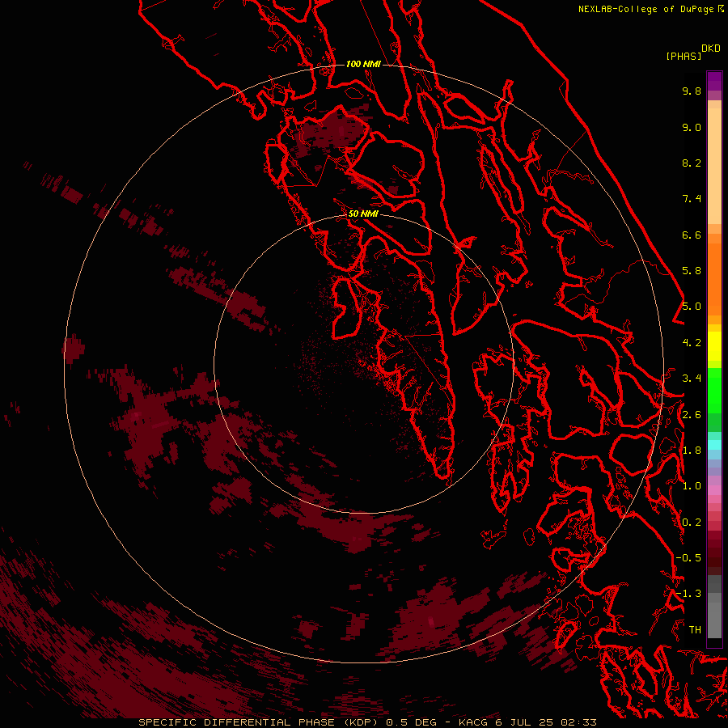
Task: Click the SPECIFIC DIFFERENTIAL PHASE caption title
Action: coord(236,722)
